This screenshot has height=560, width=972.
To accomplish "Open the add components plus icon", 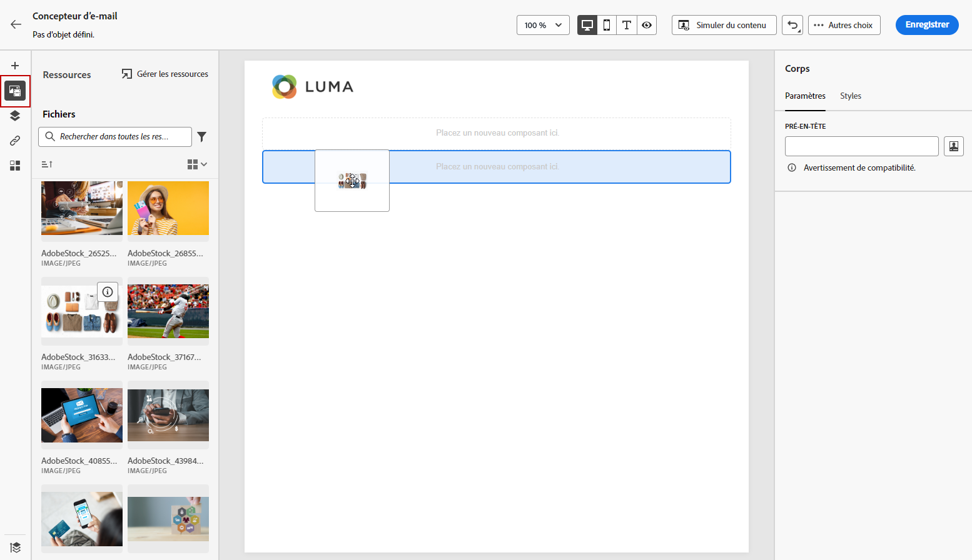I will click(x=15, y=66).
